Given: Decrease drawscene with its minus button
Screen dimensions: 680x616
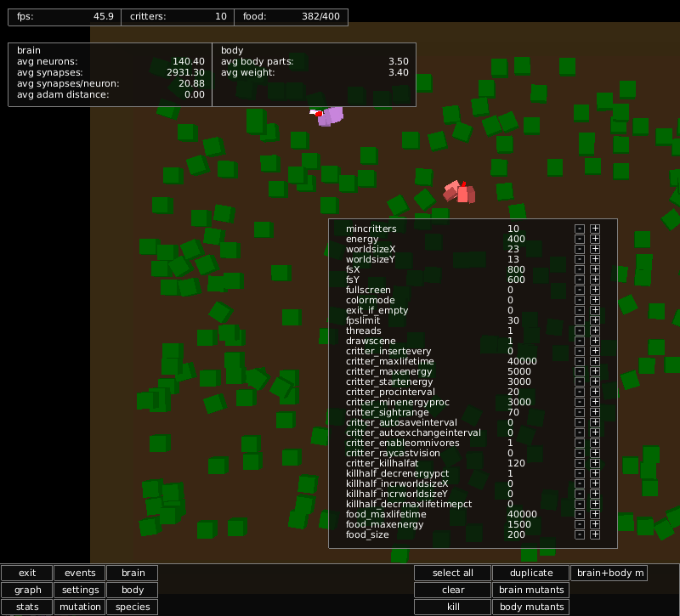Looking at the screenshot, I should 580,341.
